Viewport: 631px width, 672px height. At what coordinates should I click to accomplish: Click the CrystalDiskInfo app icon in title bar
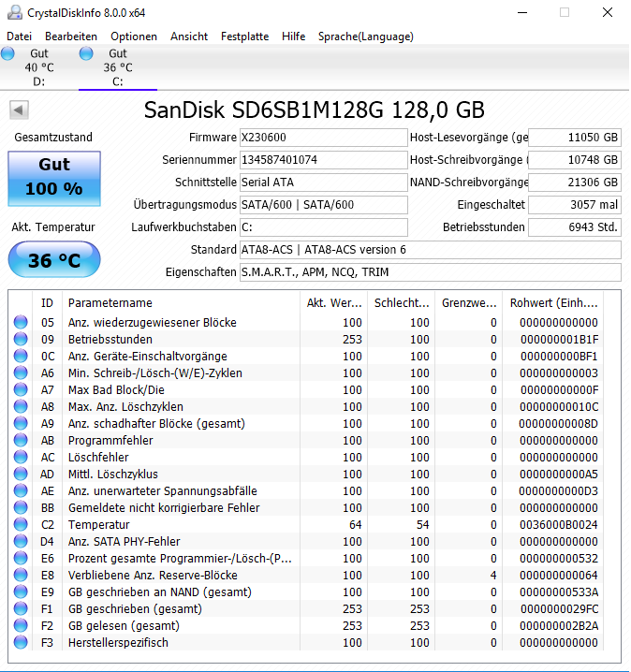tap(15, 12)
